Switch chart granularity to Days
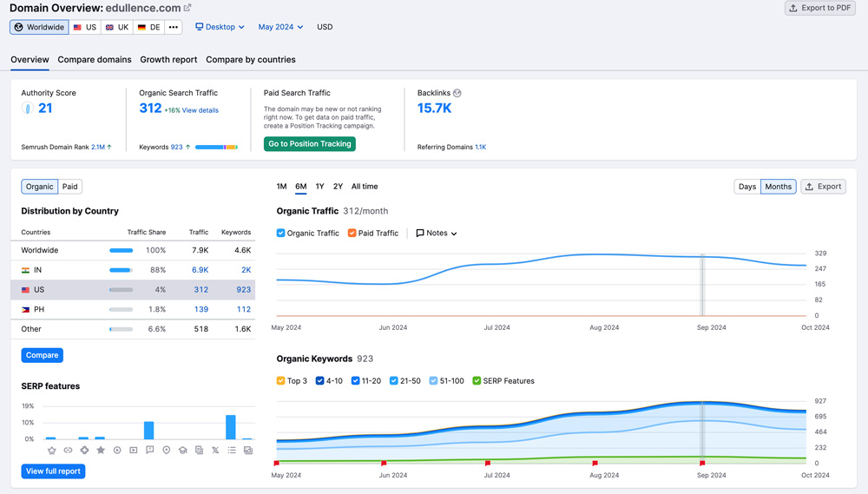 (746, 187)
